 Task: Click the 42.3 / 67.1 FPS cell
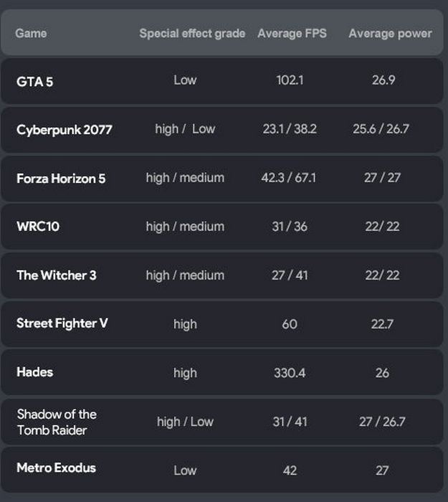click(x=290, y=178)
